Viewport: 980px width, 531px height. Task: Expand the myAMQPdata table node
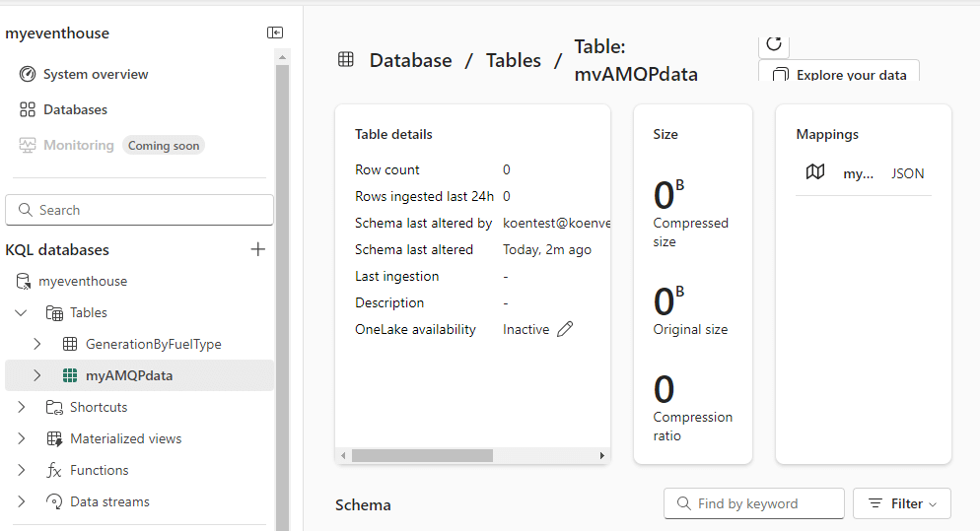coord(37,375)
